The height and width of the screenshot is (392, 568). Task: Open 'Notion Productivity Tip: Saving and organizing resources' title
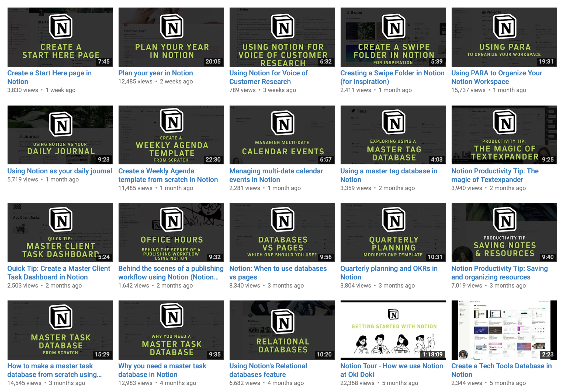500,273
